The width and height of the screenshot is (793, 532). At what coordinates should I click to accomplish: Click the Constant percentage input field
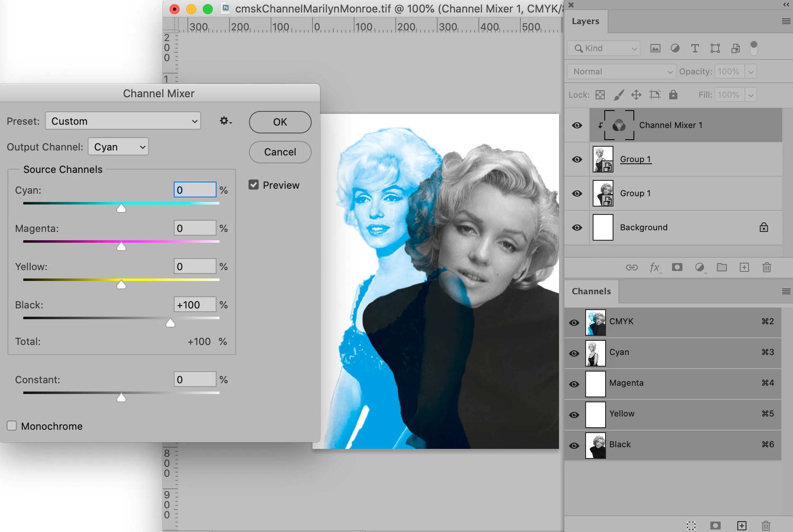pos(195,379)
